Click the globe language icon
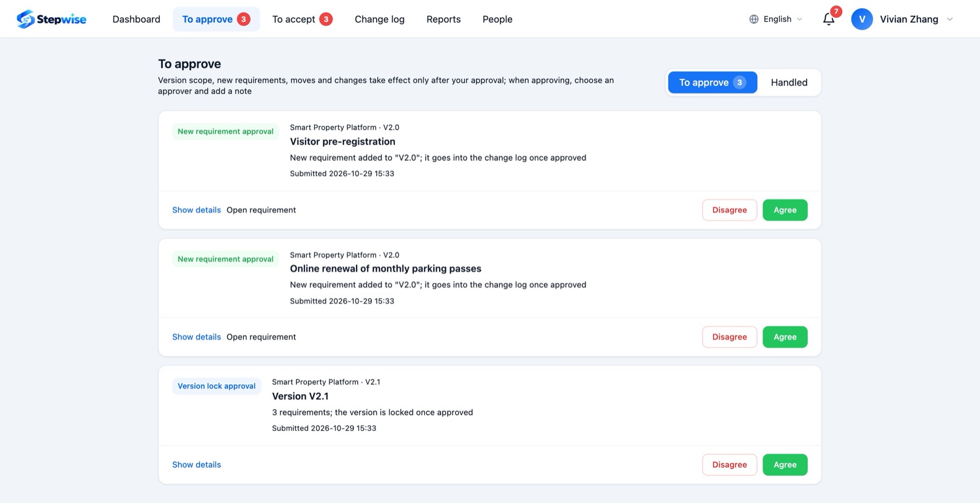 [754, 19]
